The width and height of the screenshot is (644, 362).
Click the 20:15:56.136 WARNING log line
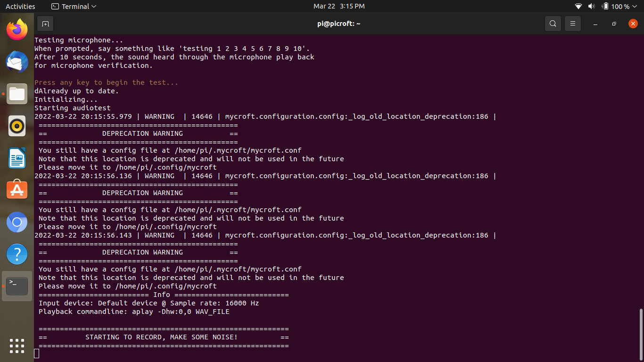tap(265, 176)
